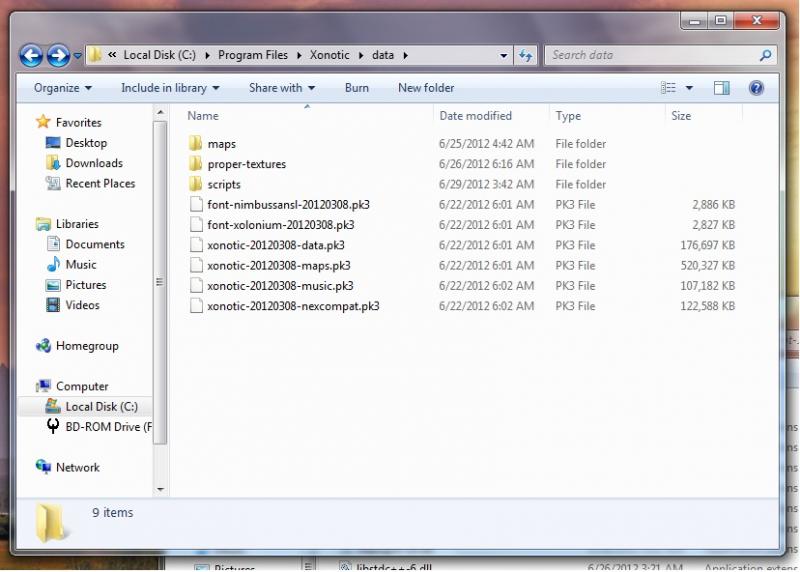Screen dimensions: 800x572
Task: Click Xonotic in the address breadcrumb
Action: (329, 56)
